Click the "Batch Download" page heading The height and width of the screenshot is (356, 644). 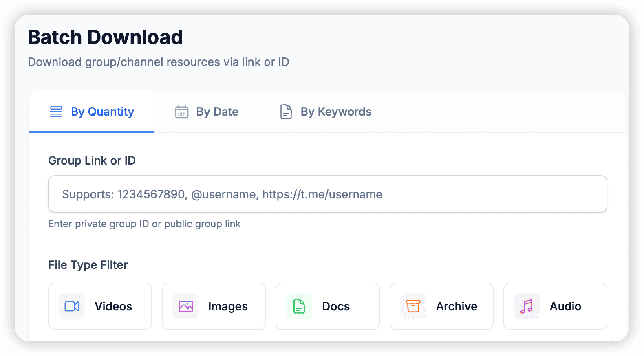pyautogui.click(x=105, y=37)
